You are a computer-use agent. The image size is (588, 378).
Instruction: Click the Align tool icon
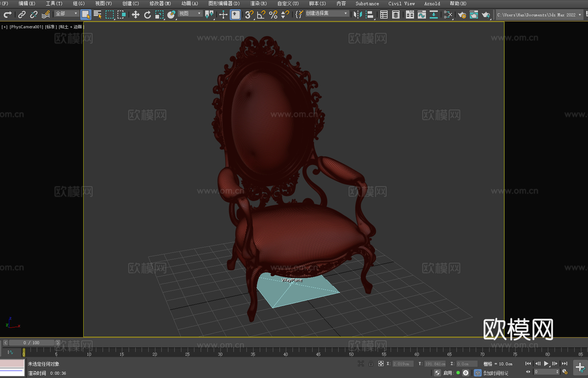370,14
